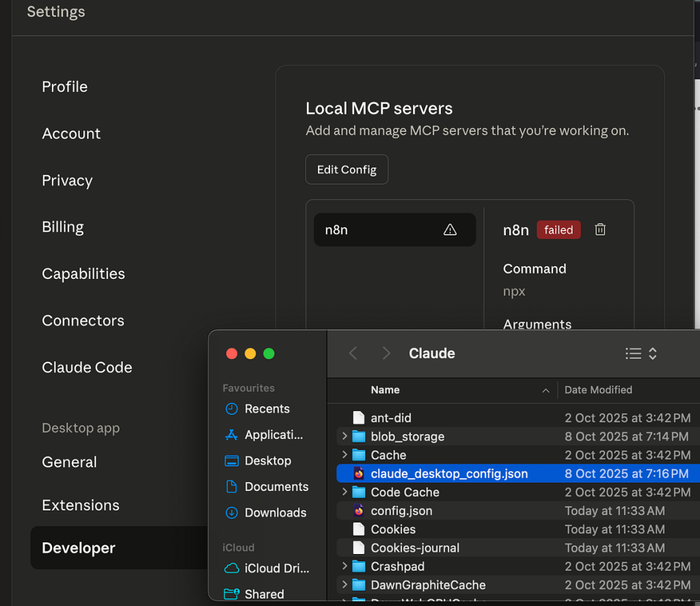Toggle sort order arrow in Name column
The height and width of the screenshot is (606, 700).
[546, 391]
